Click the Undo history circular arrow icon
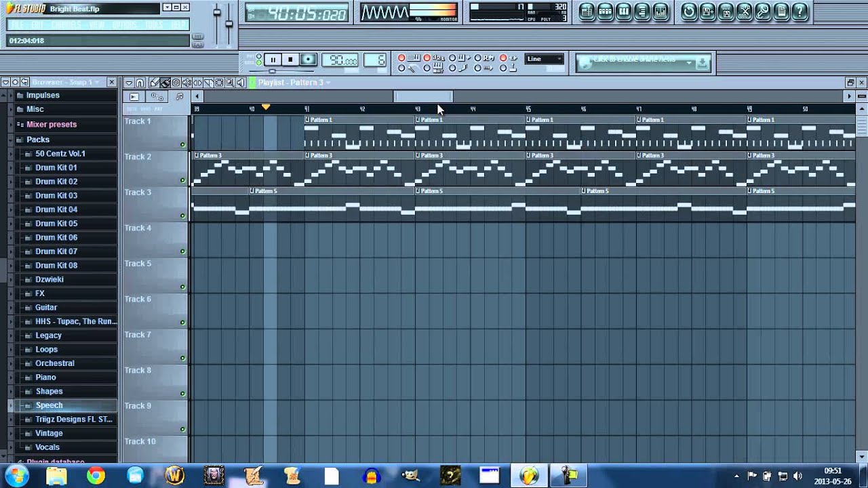Image resolution: width=868 pixels, height=488 pixels. click(689, 11)
